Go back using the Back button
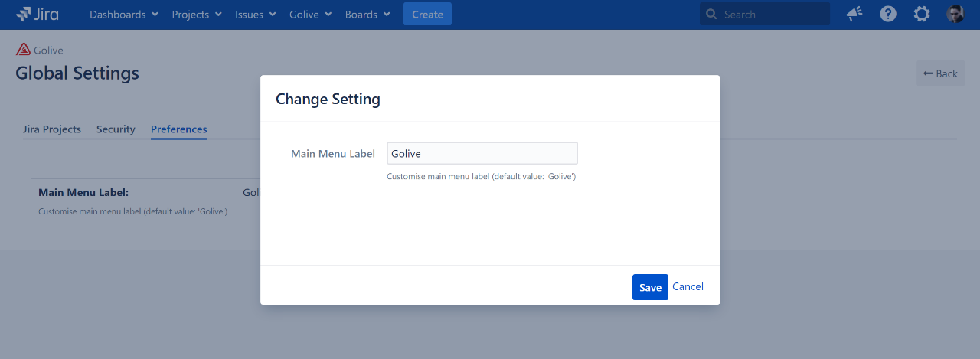Image resolution: width=980 pixels, height=359 pixels. tap(940, 73)
